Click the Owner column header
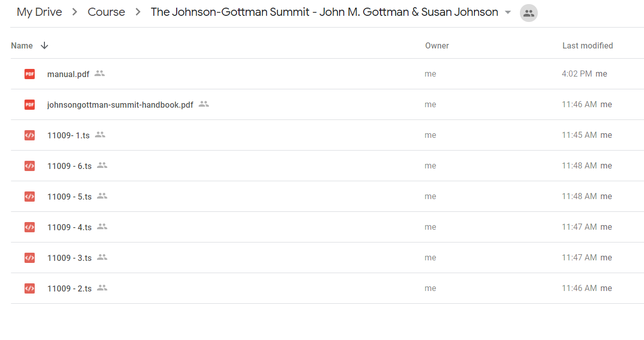Image resolution: width=644 pixels, height=340 pixels. click(x=437, y=45)
